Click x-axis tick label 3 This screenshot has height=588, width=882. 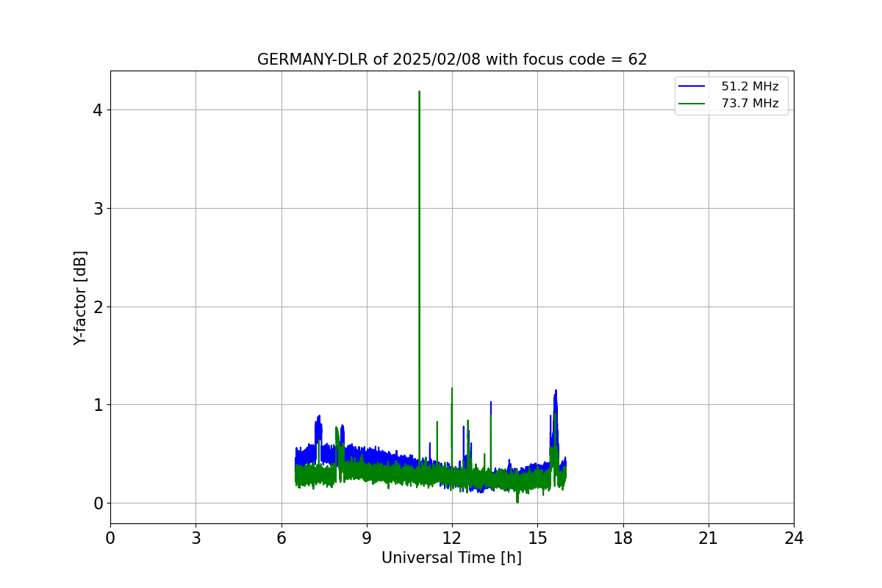click(196, 538)
